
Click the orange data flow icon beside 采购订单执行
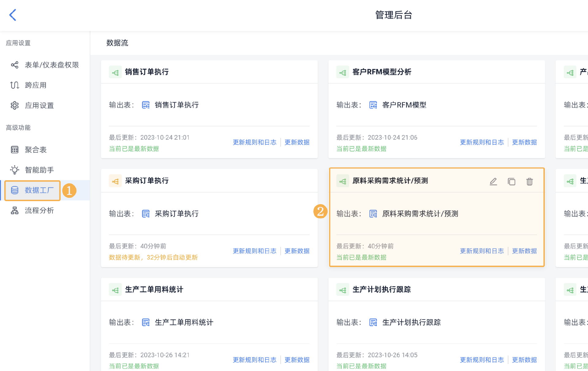[x=115, y=181]
